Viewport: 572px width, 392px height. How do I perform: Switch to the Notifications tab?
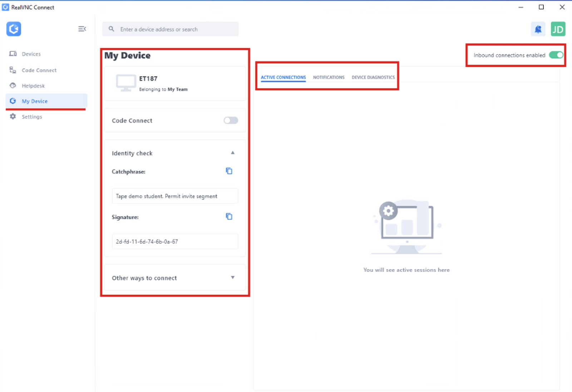(x=329, y=77)
